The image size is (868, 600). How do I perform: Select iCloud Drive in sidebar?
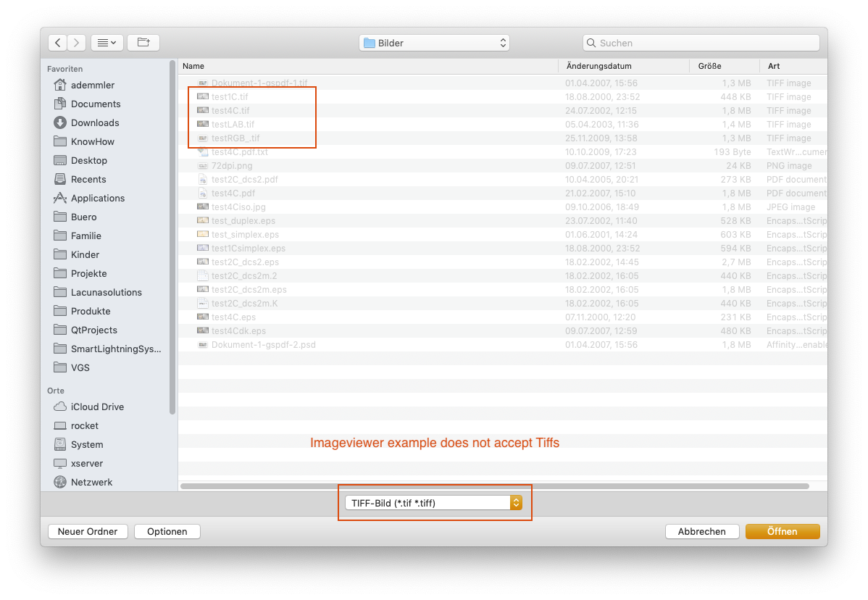point(97,407)
